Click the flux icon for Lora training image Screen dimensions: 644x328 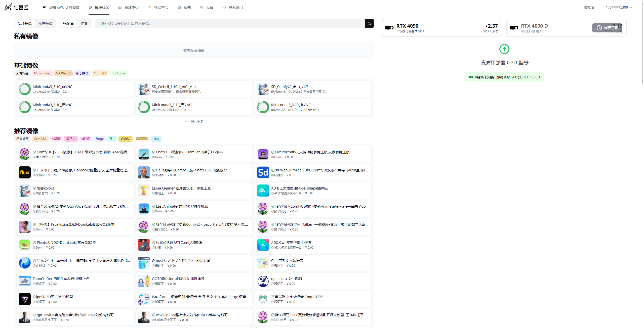click(25, 172)
